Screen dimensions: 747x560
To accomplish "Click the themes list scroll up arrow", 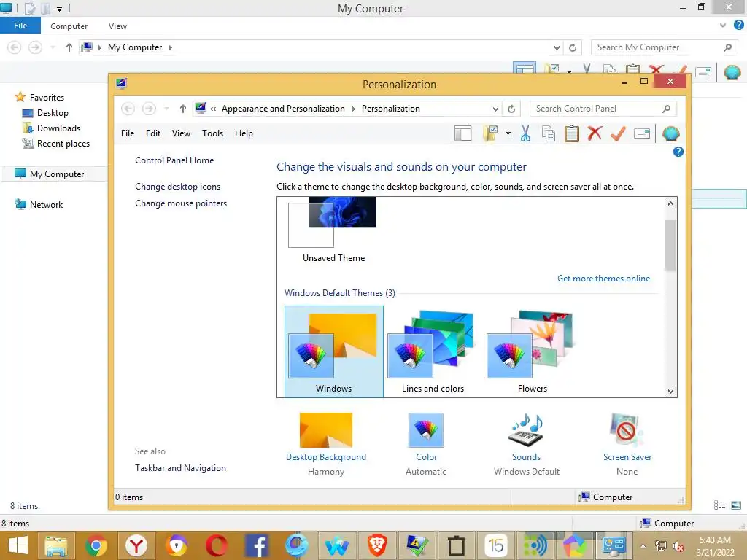I will [x=670, y=204].
